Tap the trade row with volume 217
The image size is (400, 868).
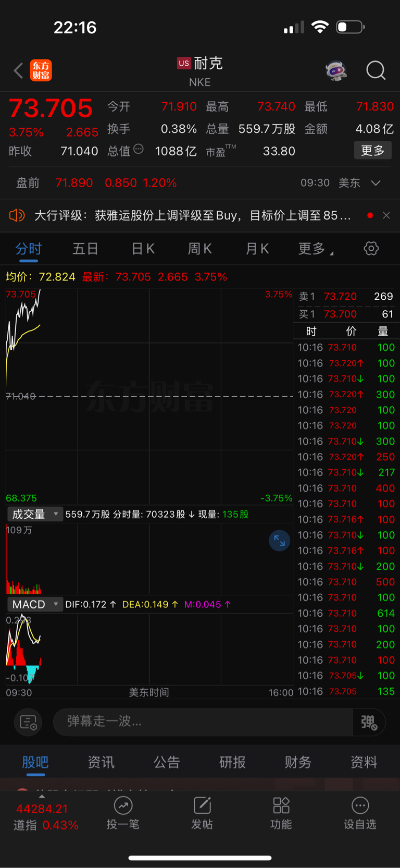[x=346, y=473]
